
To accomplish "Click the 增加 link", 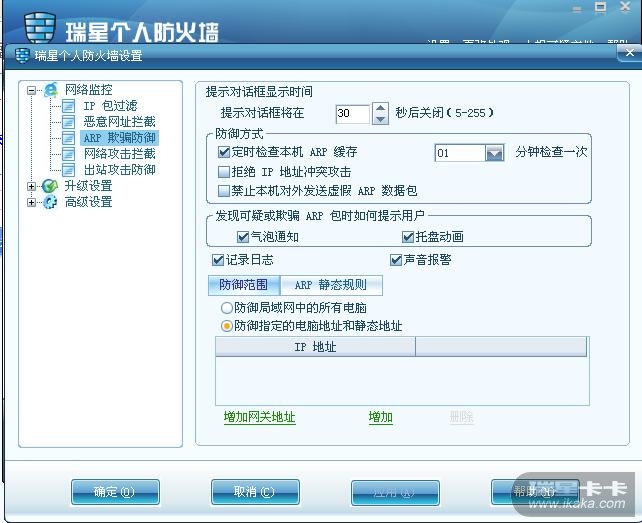I will pos(380,417).
